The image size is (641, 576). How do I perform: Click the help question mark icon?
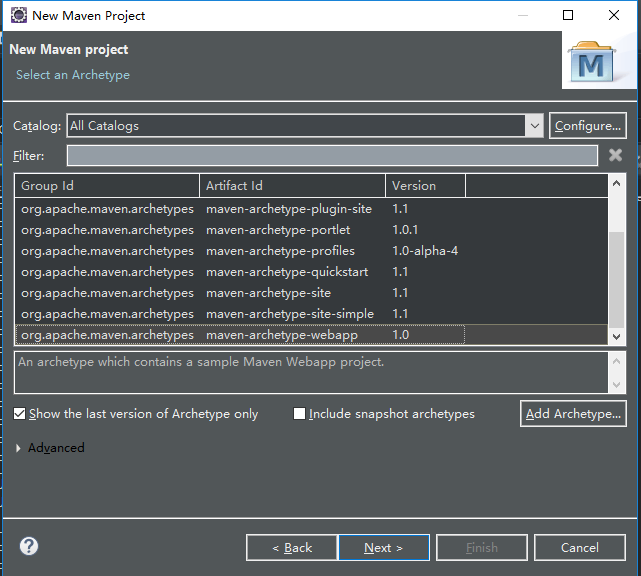pyautogui.click(x=29, y=546)
